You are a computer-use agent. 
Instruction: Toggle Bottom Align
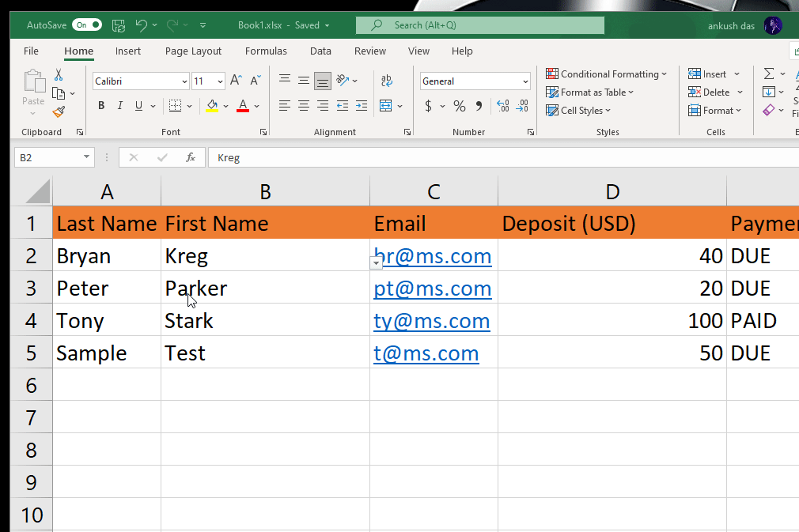point(323,81)
